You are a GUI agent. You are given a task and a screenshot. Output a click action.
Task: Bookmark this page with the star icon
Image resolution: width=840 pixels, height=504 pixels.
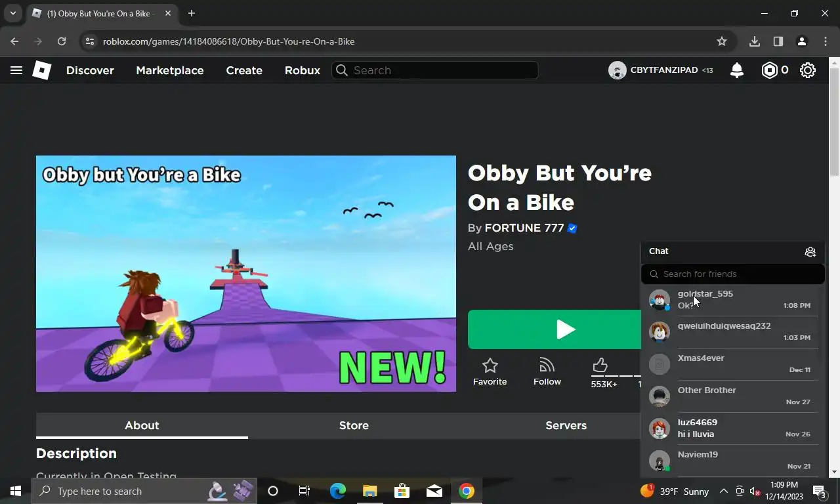click(722, 41)
